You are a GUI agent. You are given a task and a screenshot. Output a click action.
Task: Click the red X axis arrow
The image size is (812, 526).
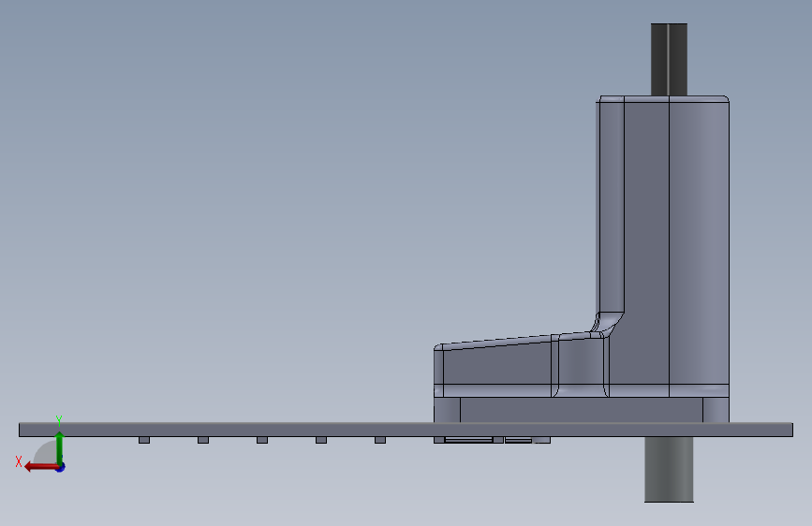coord(41,467)
